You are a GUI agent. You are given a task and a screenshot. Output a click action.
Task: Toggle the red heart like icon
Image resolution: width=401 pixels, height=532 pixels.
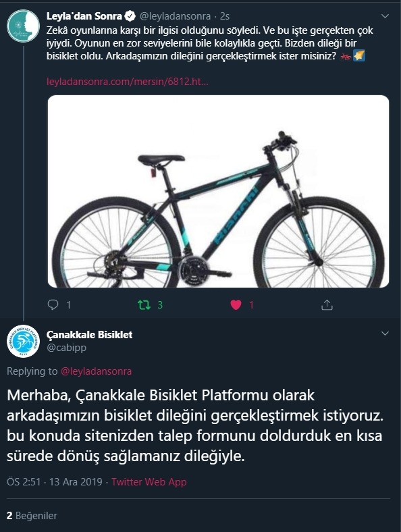tap(236, 304)
